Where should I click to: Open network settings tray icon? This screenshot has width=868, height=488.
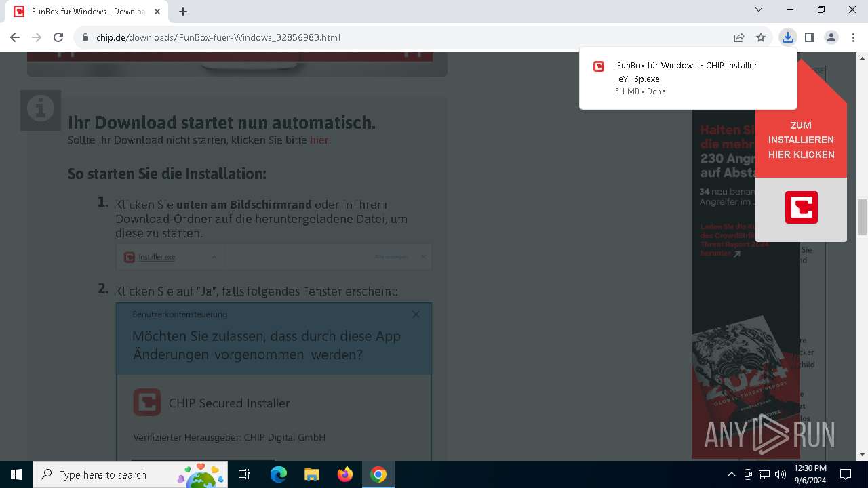[764, 474]
